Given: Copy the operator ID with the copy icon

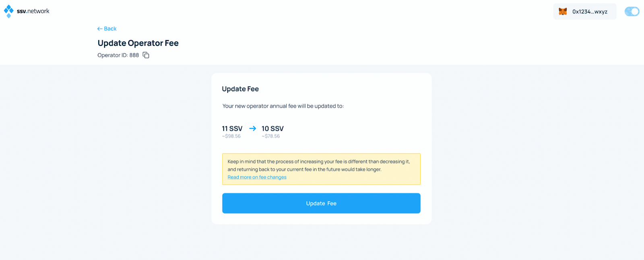Looking at the screenshot, I should click(146, 55).
